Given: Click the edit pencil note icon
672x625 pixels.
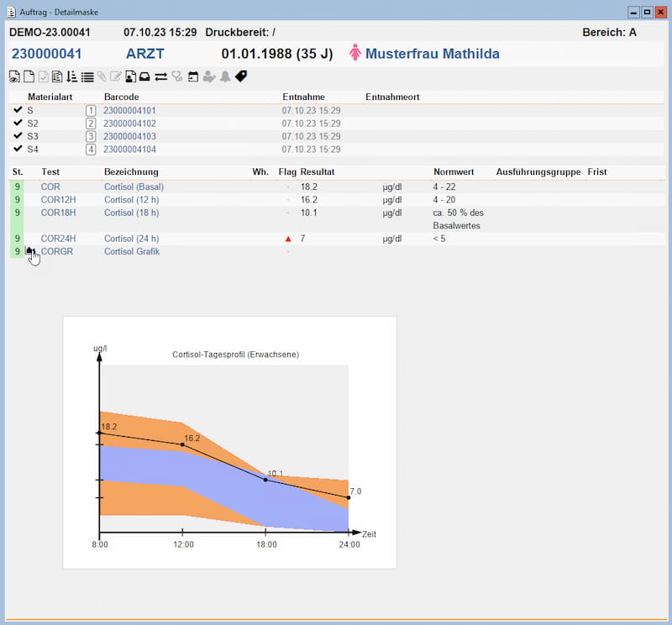Looking at the screenshot, I should (x=116, y=76).
